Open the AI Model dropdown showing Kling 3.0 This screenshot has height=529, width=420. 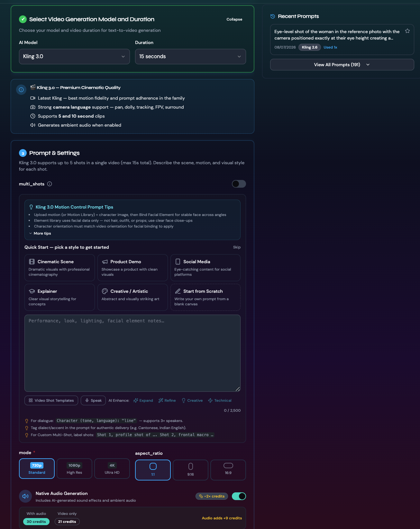tap(74, 57)
